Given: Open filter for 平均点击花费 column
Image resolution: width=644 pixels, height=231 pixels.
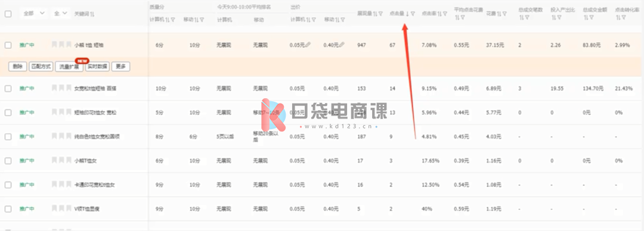Looking at the screenshot, I should click(463, 17).
